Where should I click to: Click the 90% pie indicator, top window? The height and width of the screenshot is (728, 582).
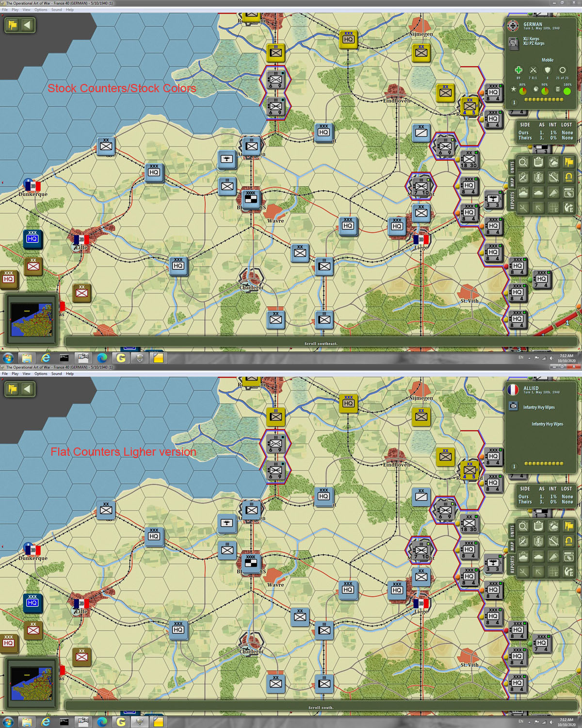click(x=545, y=91)
